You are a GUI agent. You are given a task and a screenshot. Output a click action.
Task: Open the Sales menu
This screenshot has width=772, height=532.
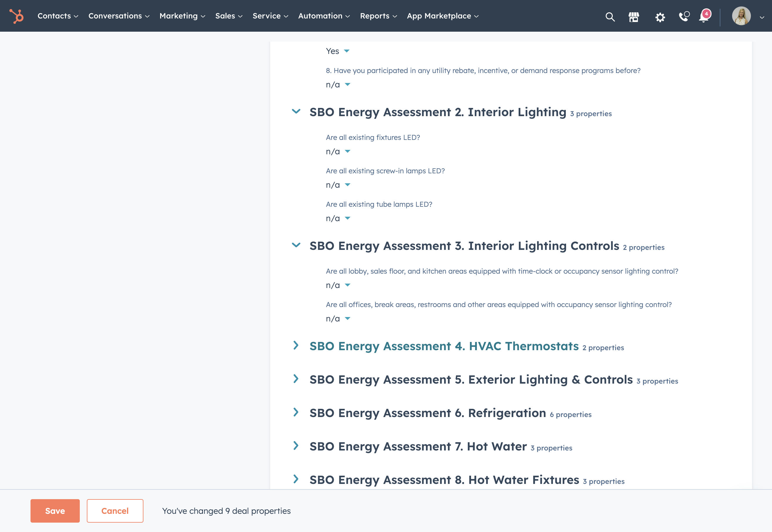pyautogui.click(x=229, y=16)
